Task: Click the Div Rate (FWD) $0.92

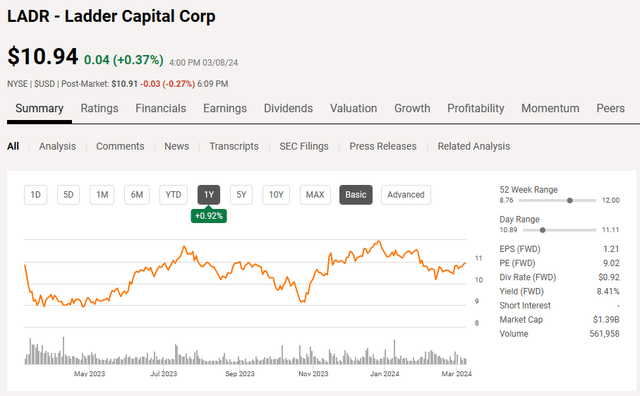Action: (x=609, y=277)
